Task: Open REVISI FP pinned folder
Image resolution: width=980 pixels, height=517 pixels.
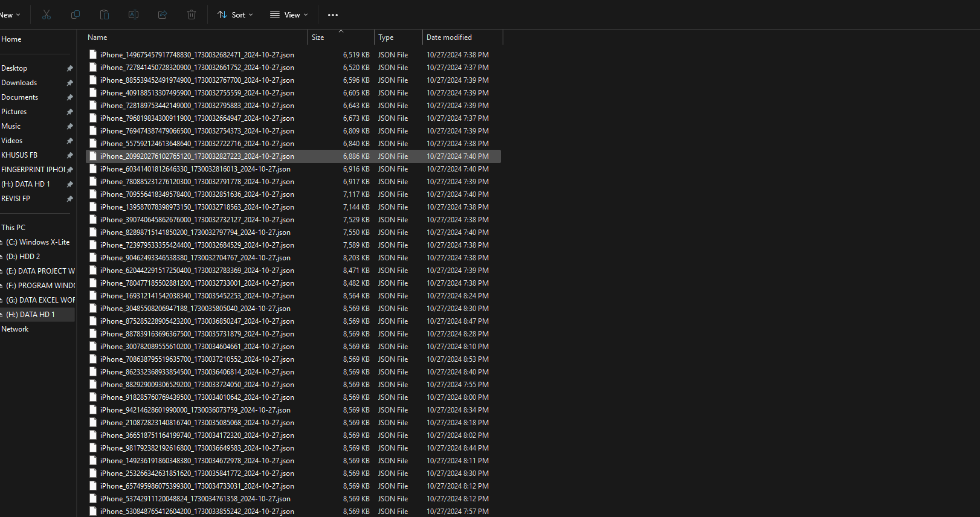Action: pyautogui.click(x=16, y=199)
